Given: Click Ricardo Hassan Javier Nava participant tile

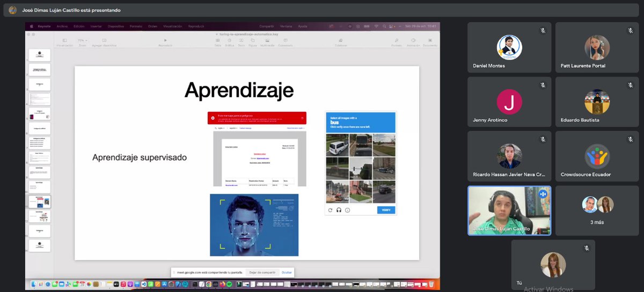Looking at the screenshot, I should [509, 156].
